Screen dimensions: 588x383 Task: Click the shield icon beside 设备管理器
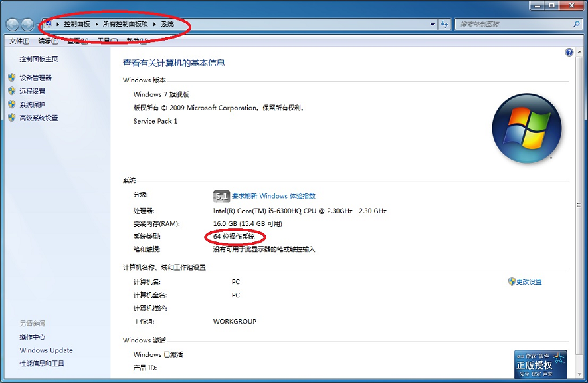(11, 78)
